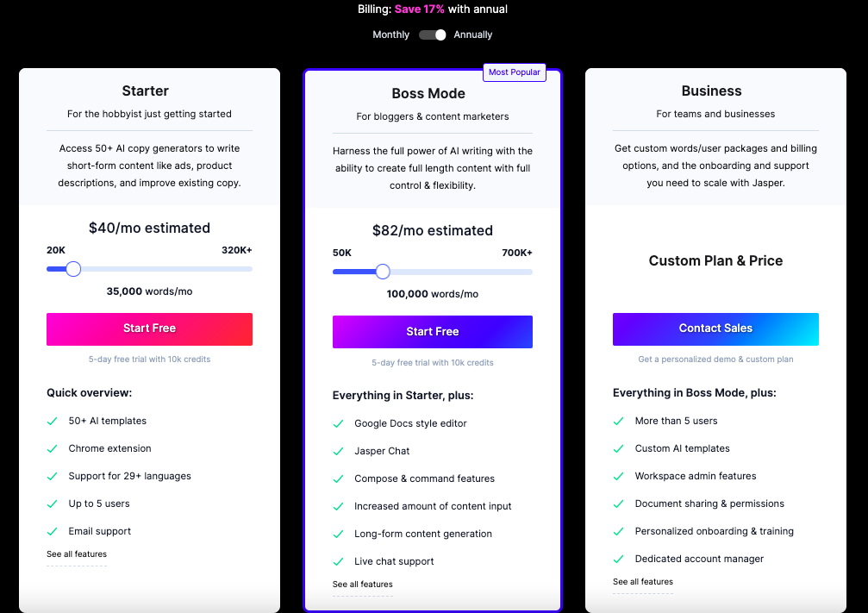Expand See all features under Business
The image size is (868, 613).
(x=643, y=581)
